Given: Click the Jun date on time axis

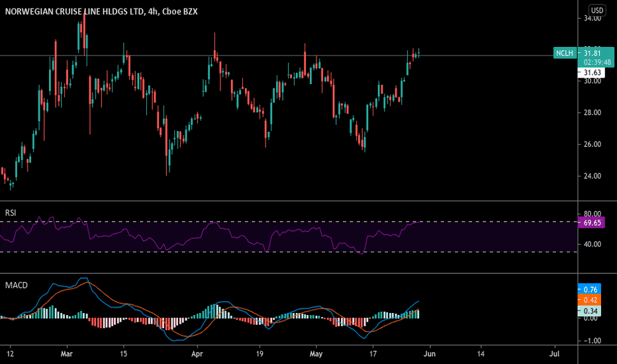Looking at the screenshot, I should [x=429, y=354].
